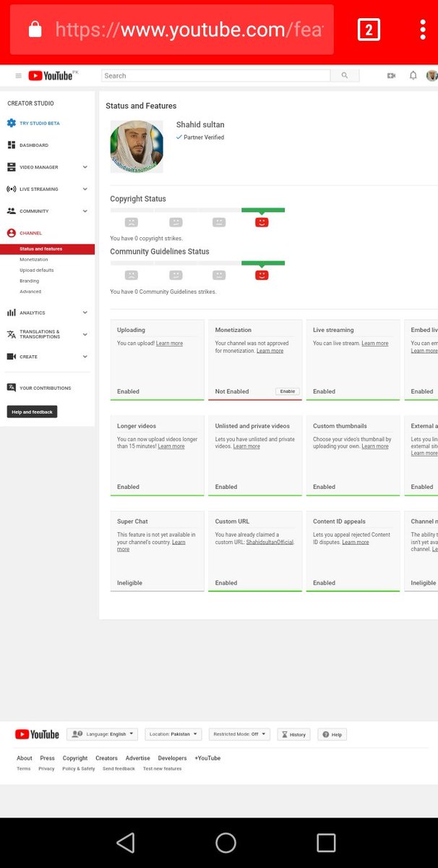Select Status and features menu item
This screenshot has height=868, width=438.
[47, 249]
